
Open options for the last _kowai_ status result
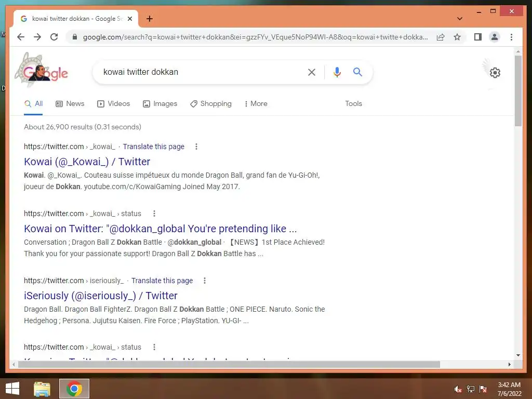pos(154,347)
